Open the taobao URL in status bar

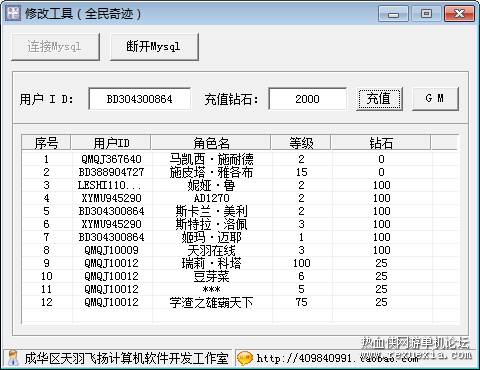(x=337, y=358)
